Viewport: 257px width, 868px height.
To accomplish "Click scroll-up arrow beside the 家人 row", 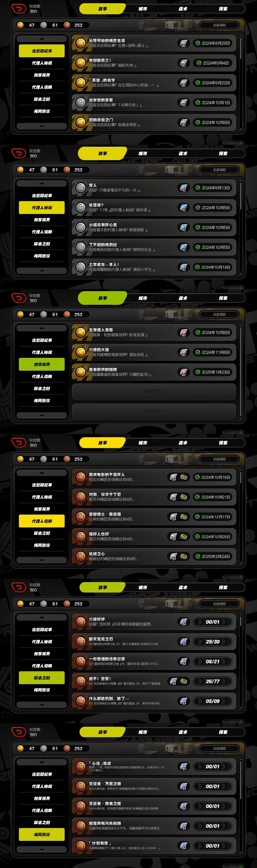I will coord(42,184).
